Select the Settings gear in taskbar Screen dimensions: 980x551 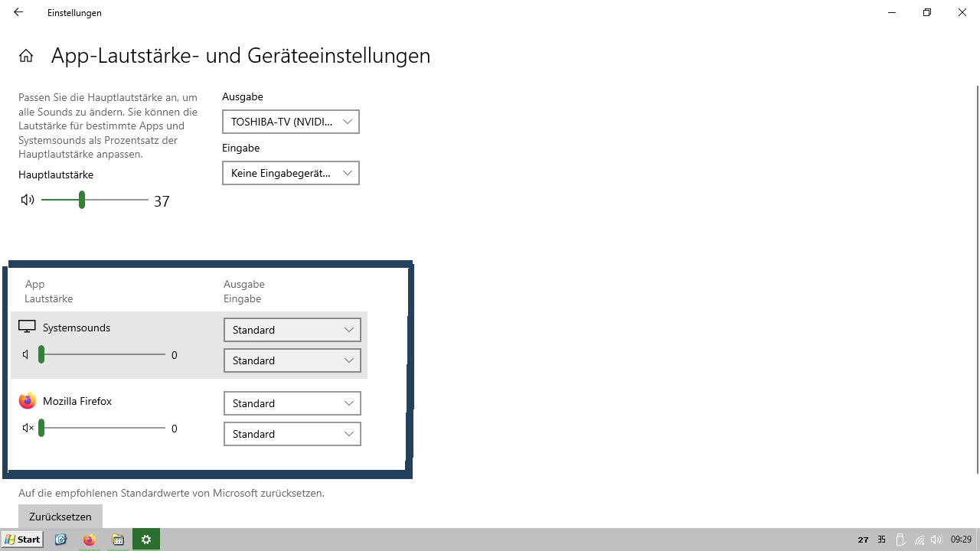(146, 540)
